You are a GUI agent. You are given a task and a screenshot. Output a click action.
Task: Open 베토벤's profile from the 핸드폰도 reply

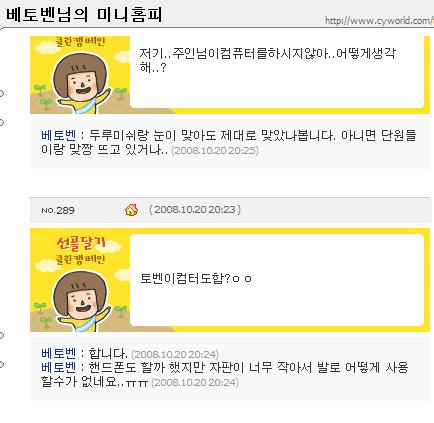(x=59, y=367)
